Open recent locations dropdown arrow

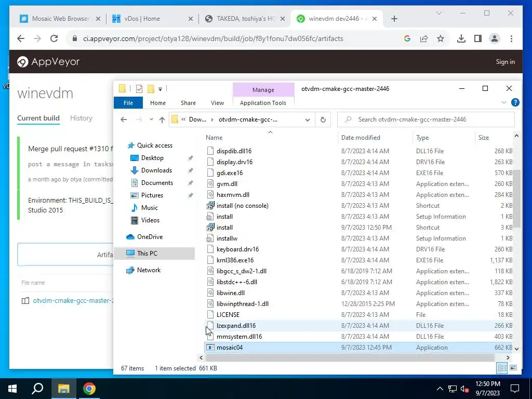coord(151,119)
